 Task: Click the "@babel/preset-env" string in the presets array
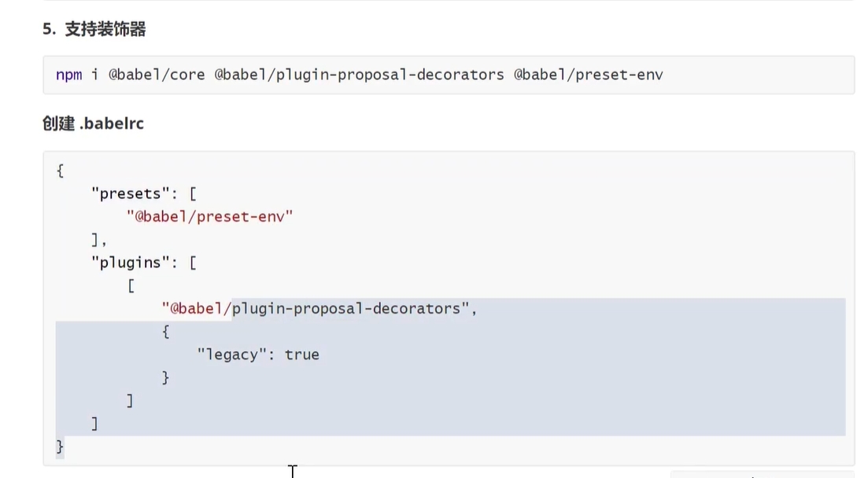pyautogui.click(x=209, y=216)
